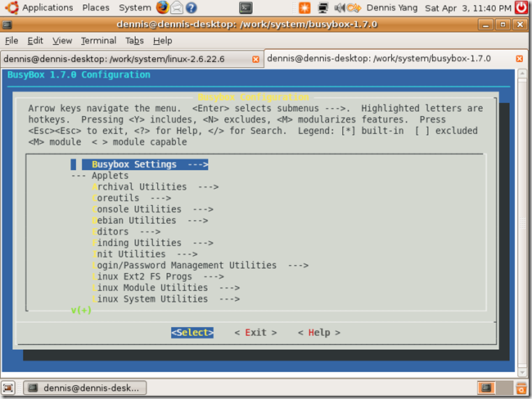Close the busybox-1.7.0 terminal tab
Image resolution: width=532 pixels, height=399 pixels.
[x=519, y=59]
